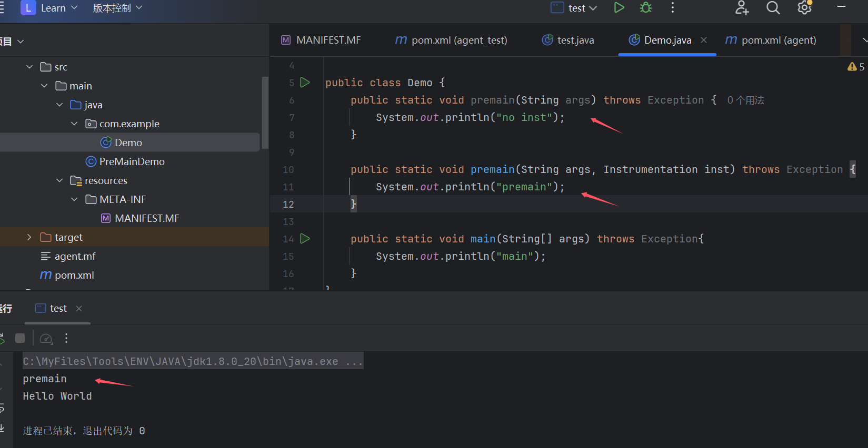Open the more actions menu in the top toolbar

pyautogui.click(x=673, y=8)
